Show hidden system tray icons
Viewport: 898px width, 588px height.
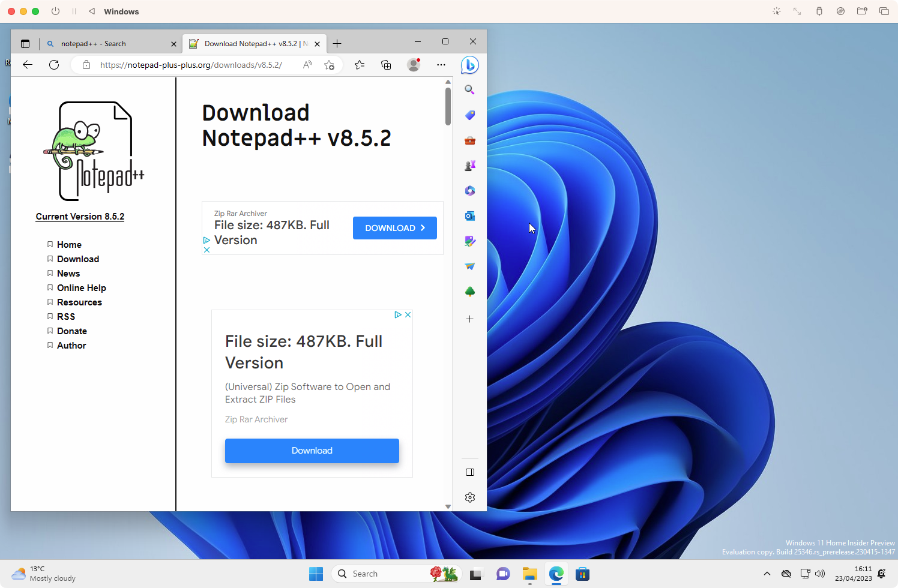pos(767,574)
